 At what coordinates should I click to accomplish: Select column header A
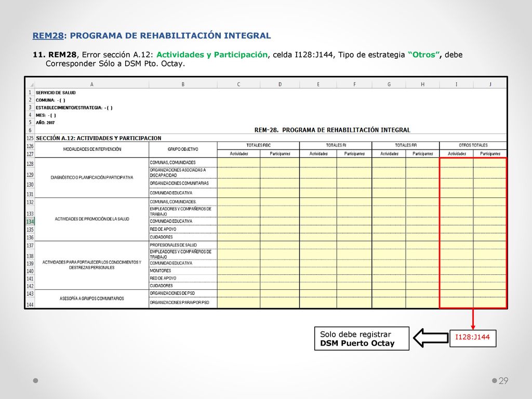click(x=91, y=84)
